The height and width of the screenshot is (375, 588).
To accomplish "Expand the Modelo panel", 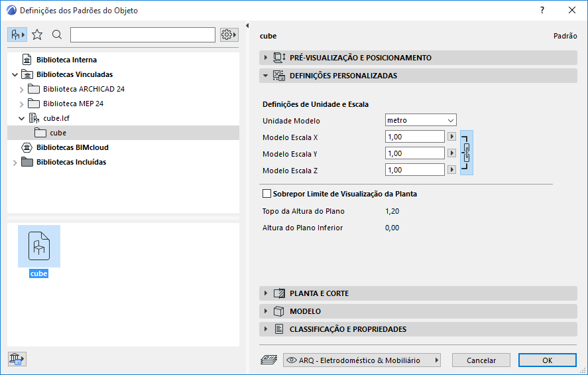I will (x=305, y=311).
